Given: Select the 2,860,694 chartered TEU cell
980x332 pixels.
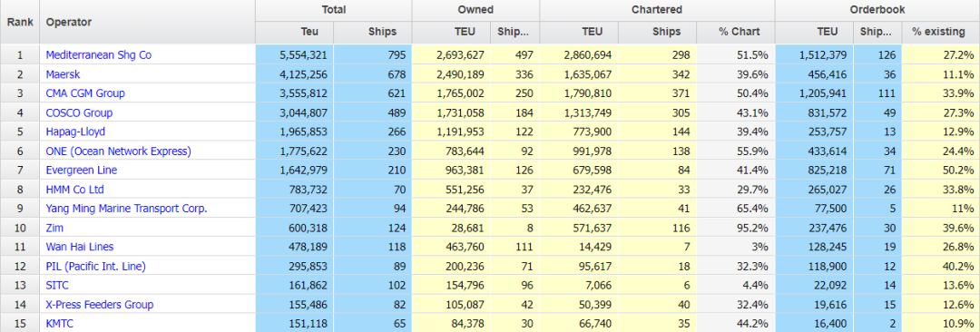Looking at the screenshot, I should tap(579, 55).
